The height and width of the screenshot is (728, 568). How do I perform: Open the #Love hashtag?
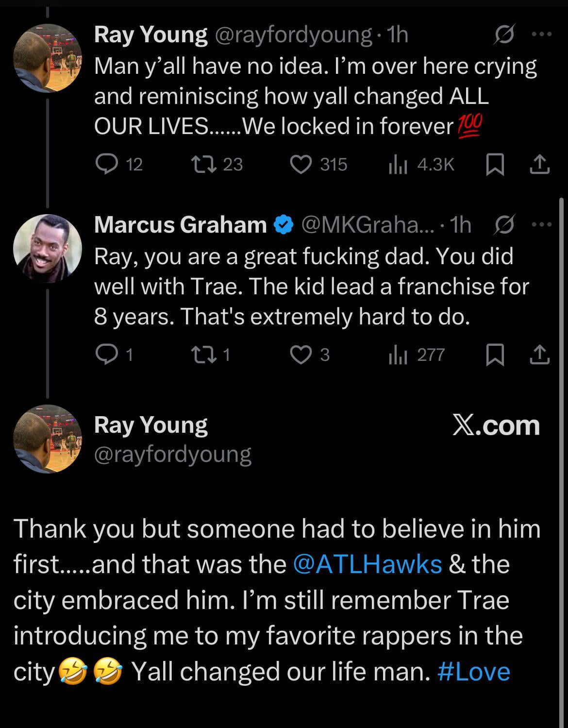point(474,672)
